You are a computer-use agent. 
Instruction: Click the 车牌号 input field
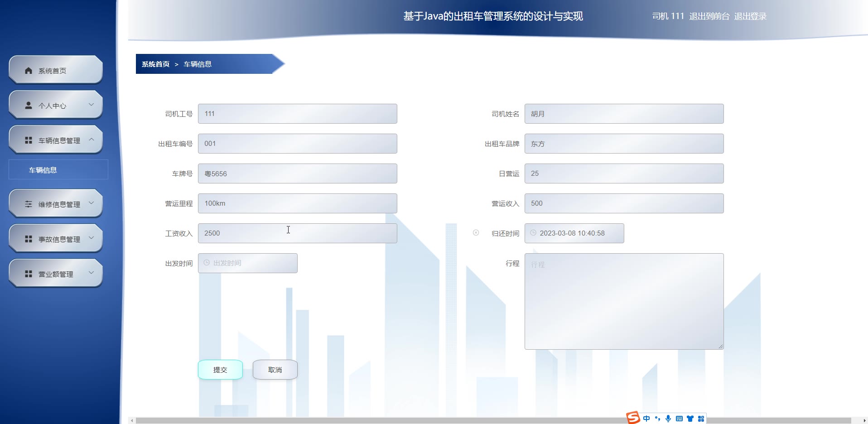tap(298, 173)
